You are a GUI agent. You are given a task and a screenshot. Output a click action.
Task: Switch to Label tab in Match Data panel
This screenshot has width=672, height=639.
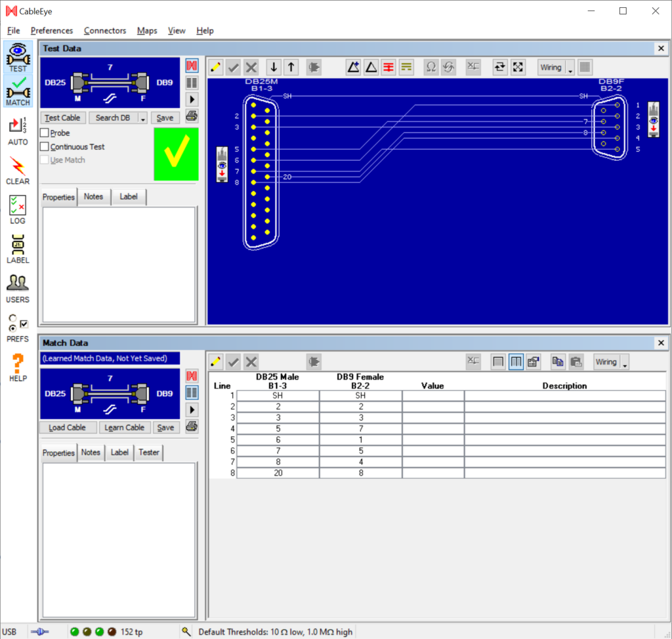point(119,452)
